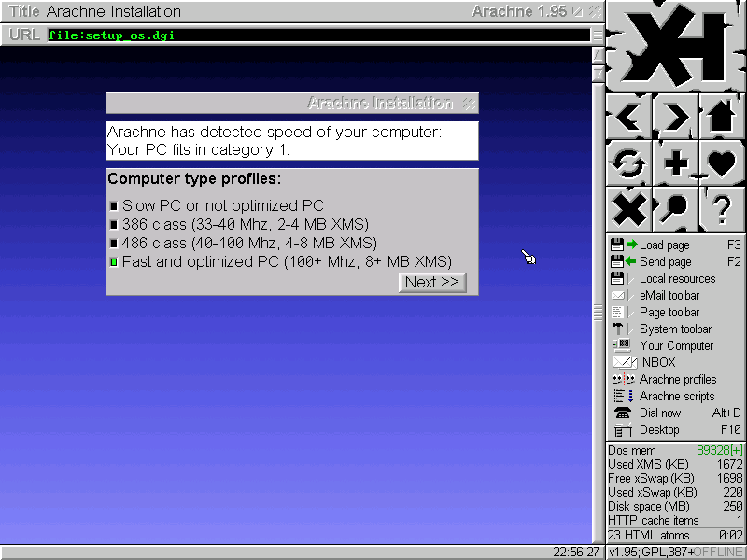747x560 pixels.
Task: Open help with the question mark icon
Action: point(722,209)
